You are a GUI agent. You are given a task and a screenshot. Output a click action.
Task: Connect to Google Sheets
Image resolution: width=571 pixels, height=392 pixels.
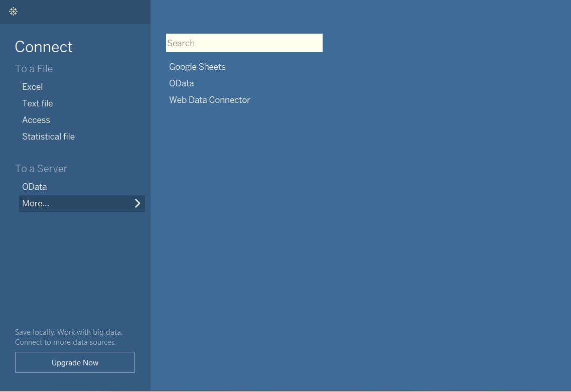pos(197,67)
